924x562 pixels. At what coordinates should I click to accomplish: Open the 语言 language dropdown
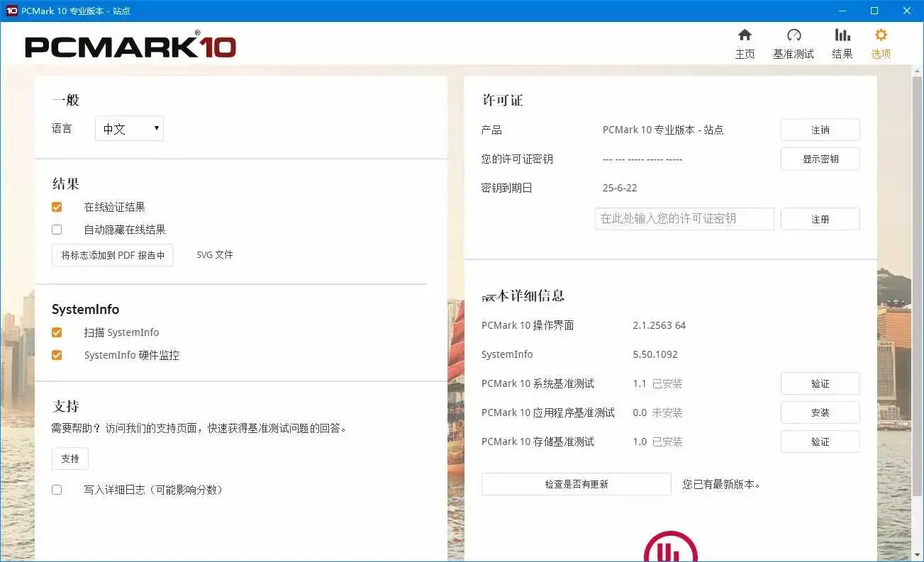[128, 128]
